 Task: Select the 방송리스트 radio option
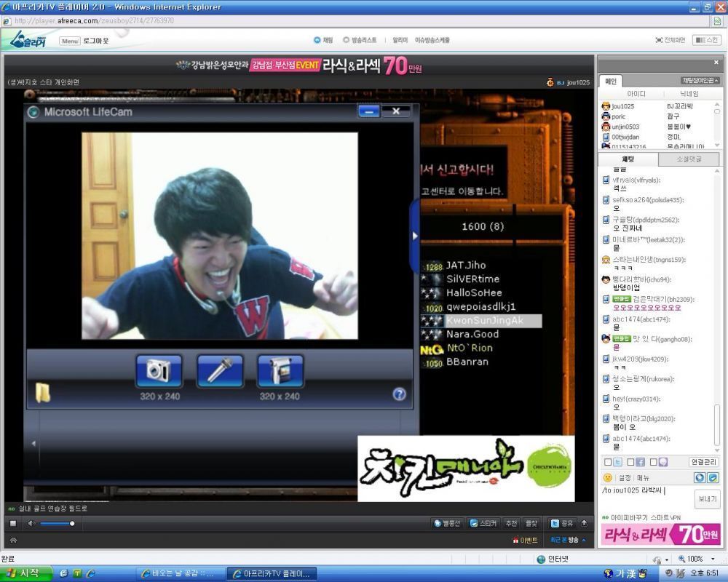(x=346, y=40)
